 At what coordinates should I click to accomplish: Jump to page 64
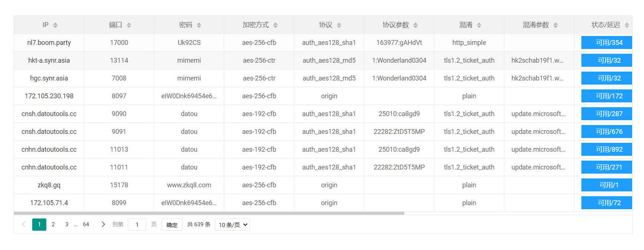86,224
